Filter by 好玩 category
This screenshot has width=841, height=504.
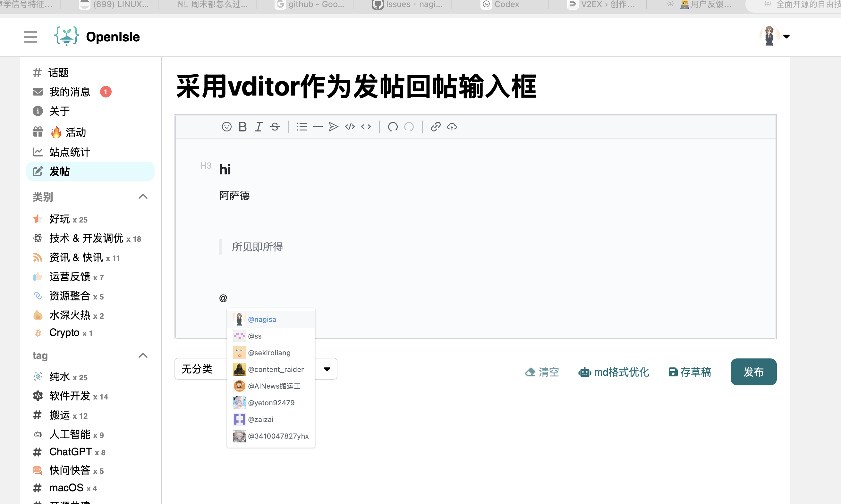point(60,219)
